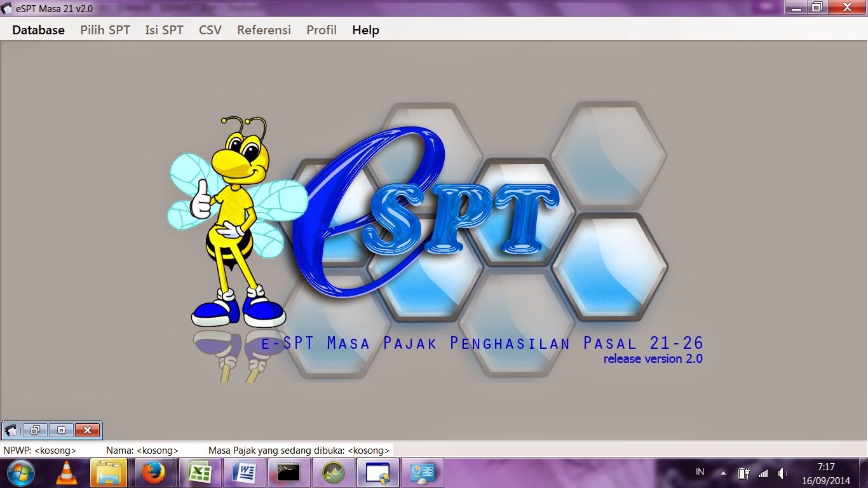Image resolution: width=868 pixels, height=488 pixels.
Task: Open the Referensi menu
Action: click(264, 30)
